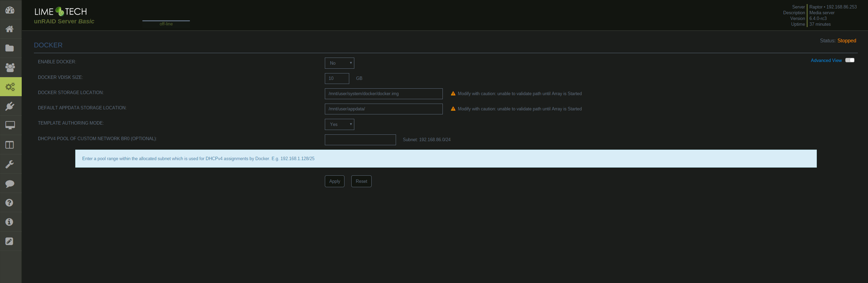Click 'TEMPLATE AUTHORING MODE:' label
The height and width of the screenshot is (283, 868).
(x=71, y=123)
